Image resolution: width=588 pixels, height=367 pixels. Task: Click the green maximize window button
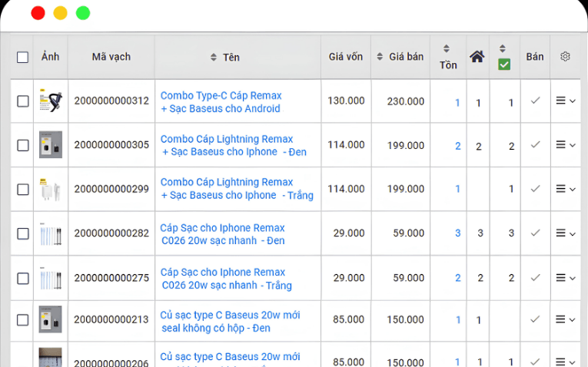click(x=83, y=13)
